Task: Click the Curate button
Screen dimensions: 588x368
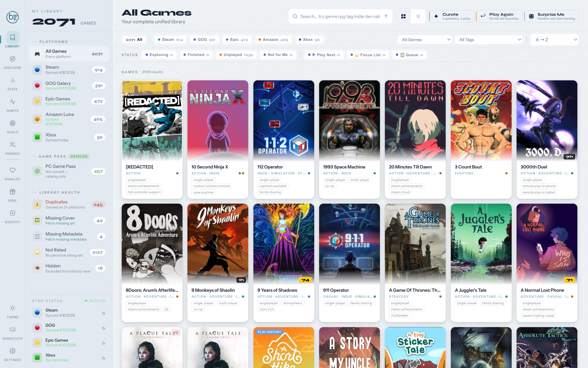Action: (451, 16)
